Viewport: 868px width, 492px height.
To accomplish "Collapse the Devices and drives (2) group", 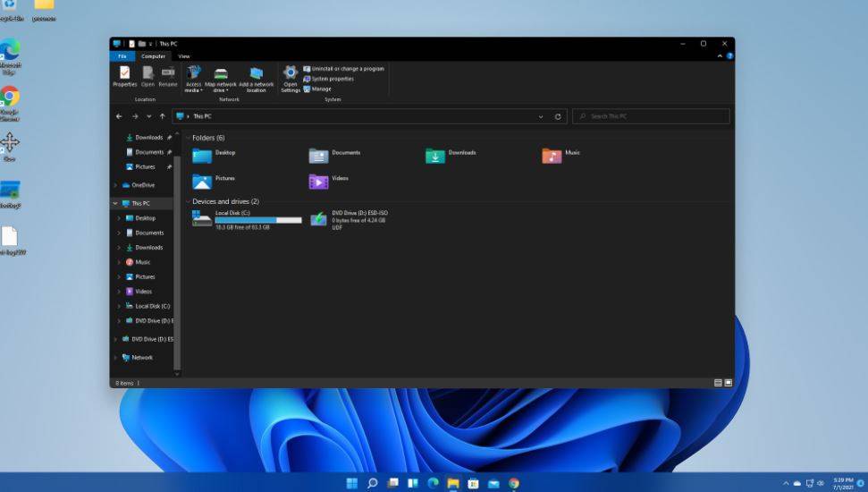I will 189,201.
